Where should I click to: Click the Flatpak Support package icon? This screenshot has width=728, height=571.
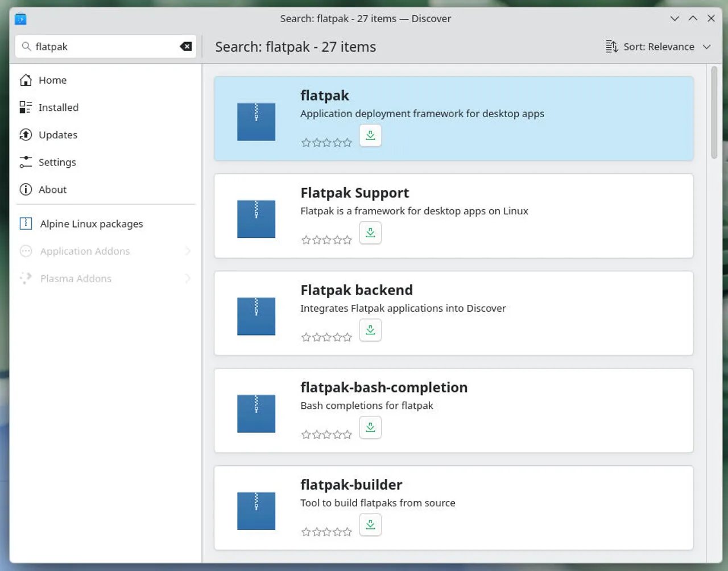pos(256,219)
